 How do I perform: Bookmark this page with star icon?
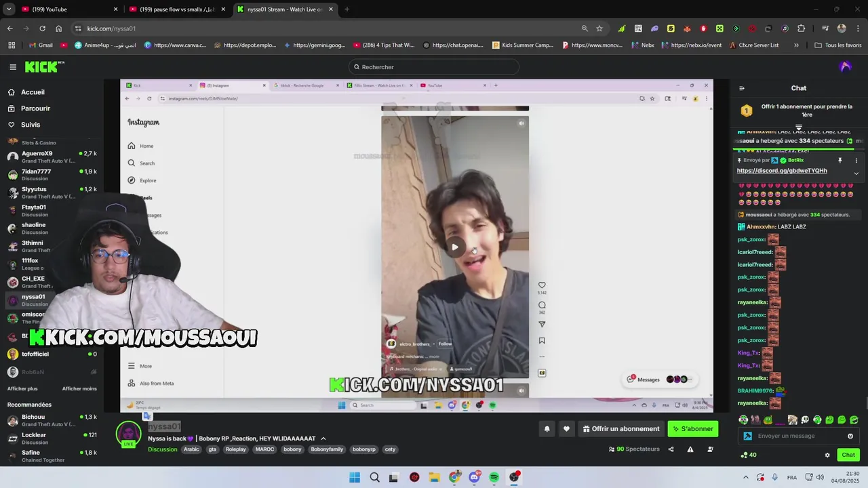[x=599, y=28]
